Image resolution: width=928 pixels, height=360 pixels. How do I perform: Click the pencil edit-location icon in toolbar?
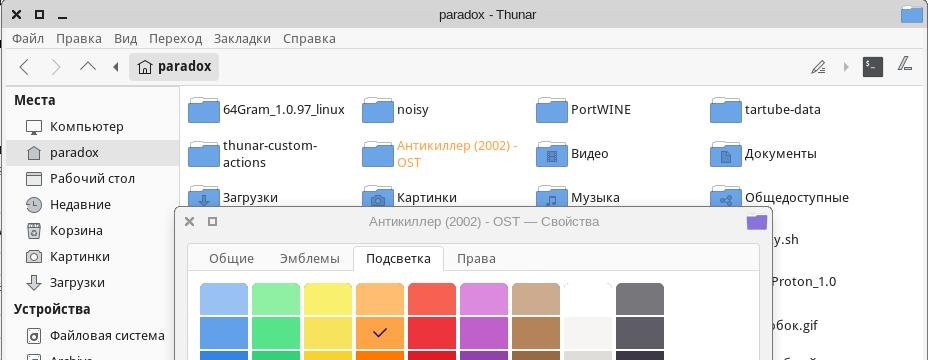coord(819,67)
